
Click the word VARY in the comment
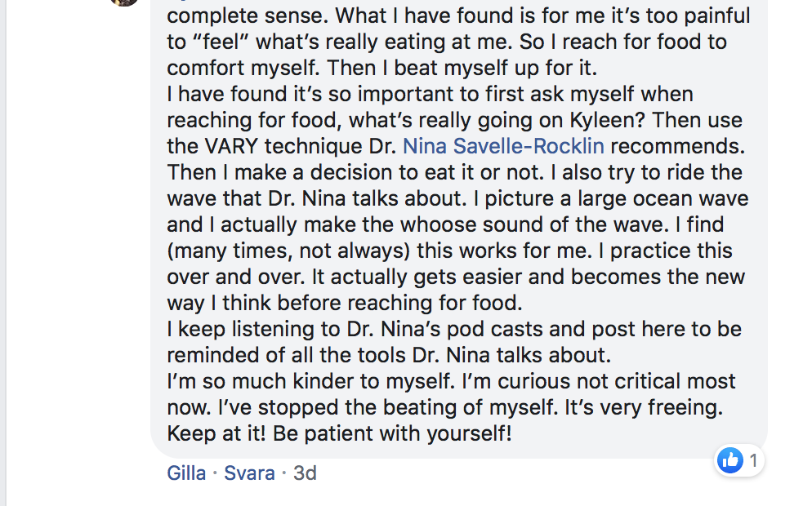click(x=231, y=146)
